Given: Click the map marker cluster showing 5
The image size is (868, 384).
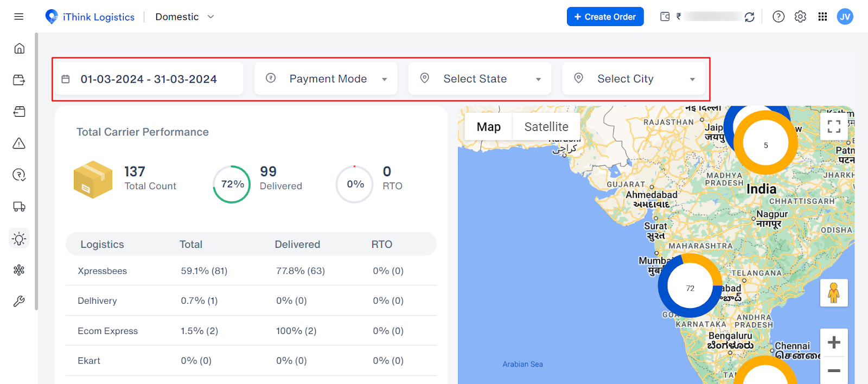Looking at the screenshot, I should point(765,143).
